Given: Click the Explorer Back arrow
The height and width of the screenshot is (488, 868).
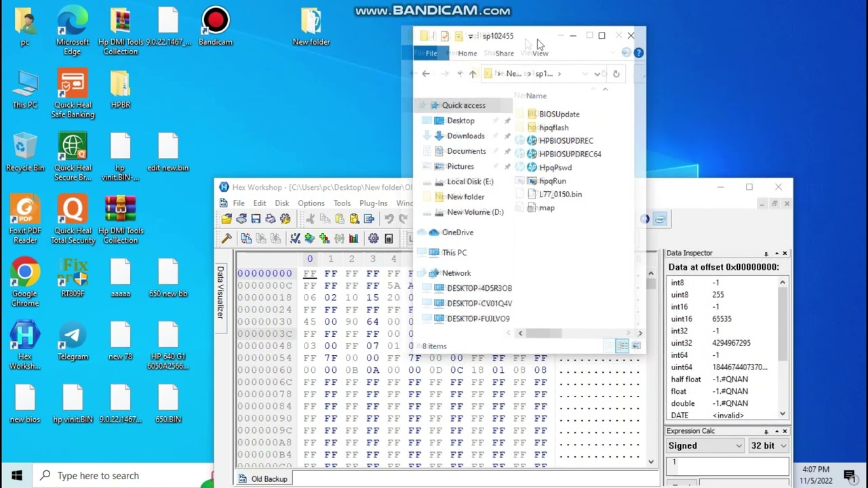Looking at the screenshot, I should 426,74.
